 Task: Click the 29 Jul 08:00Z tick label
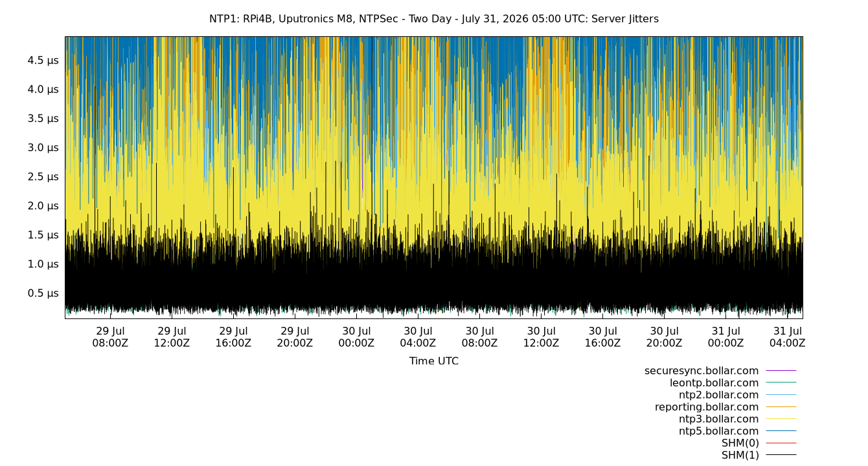pos(110,337)
